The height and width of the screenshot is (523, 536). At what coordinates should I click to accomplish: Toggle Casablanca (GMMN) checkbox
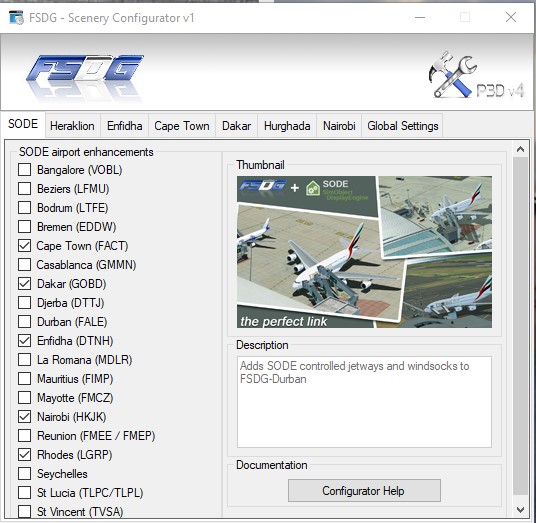pyautogui.click(x=25, y=265)
